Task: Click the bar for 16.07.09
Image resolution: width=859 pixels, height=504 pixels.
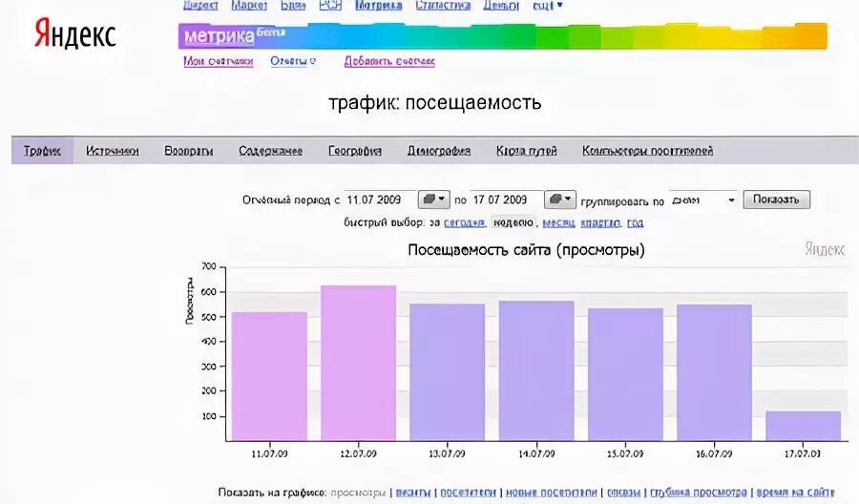Action: click(x=714, y=372)
